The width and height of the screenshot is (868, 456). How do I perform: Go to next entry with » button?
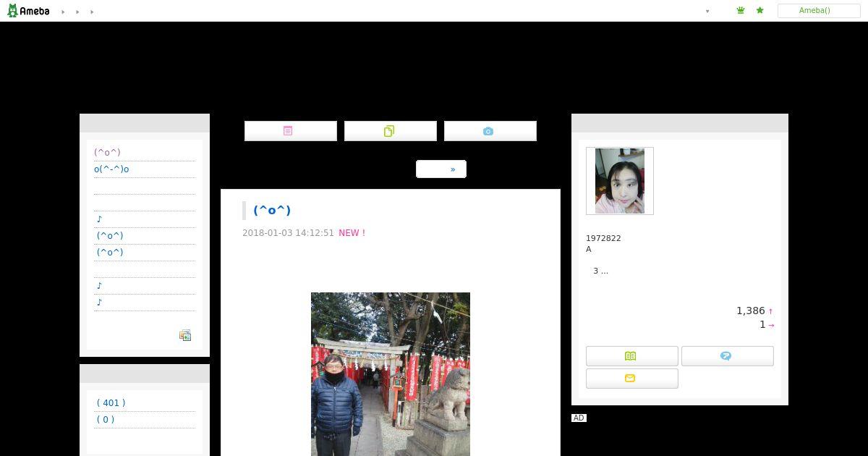click(441, 169)
